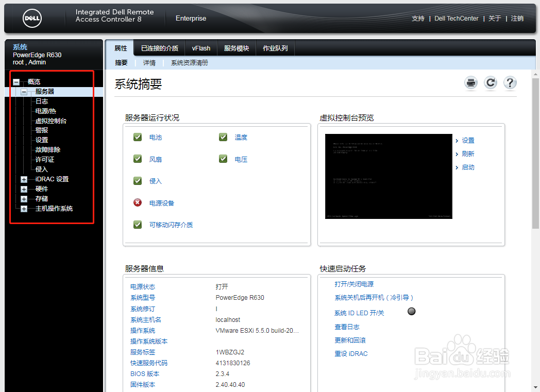Click the virtual console 刷新 link

pos(468,154)
